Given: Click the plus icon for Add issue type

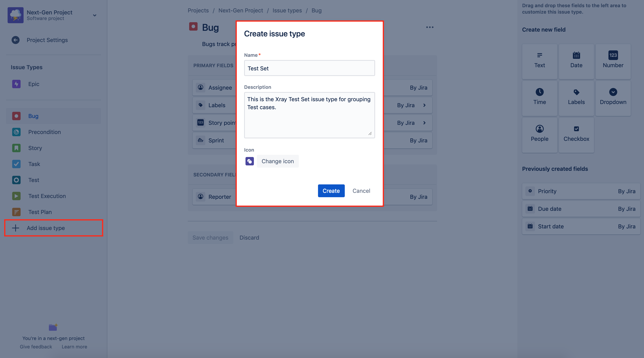Looking at the screenshot, I should pos(16,228).
